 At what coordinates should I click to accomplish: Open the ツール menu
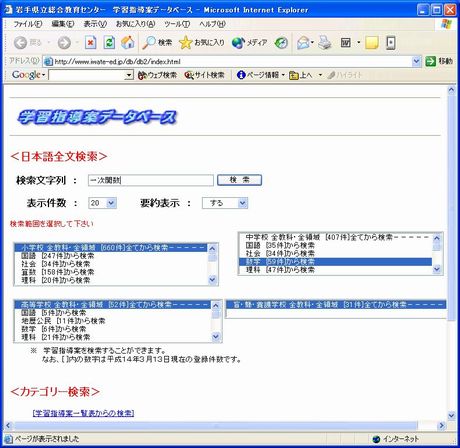click(x=177, y=24)
